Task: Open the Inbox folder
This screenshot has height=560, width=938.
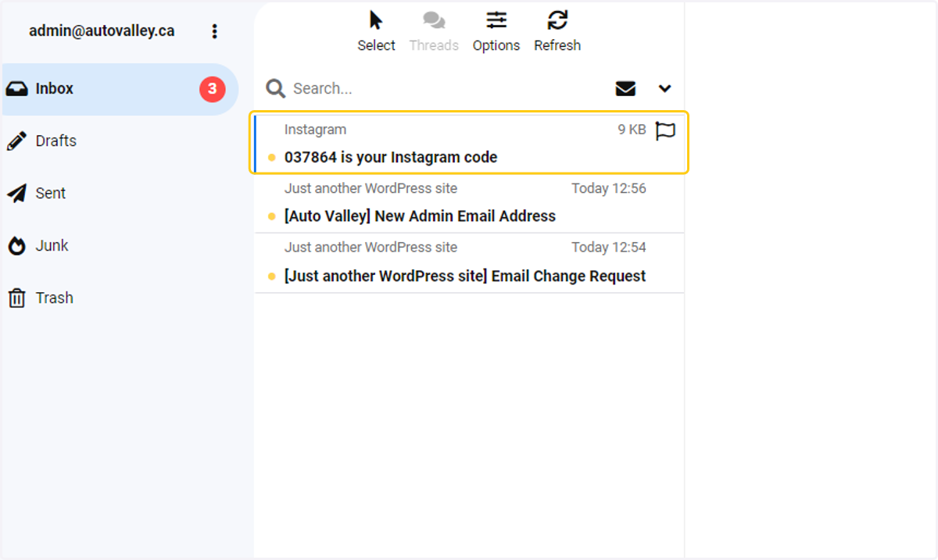Action: click(120, 89)
